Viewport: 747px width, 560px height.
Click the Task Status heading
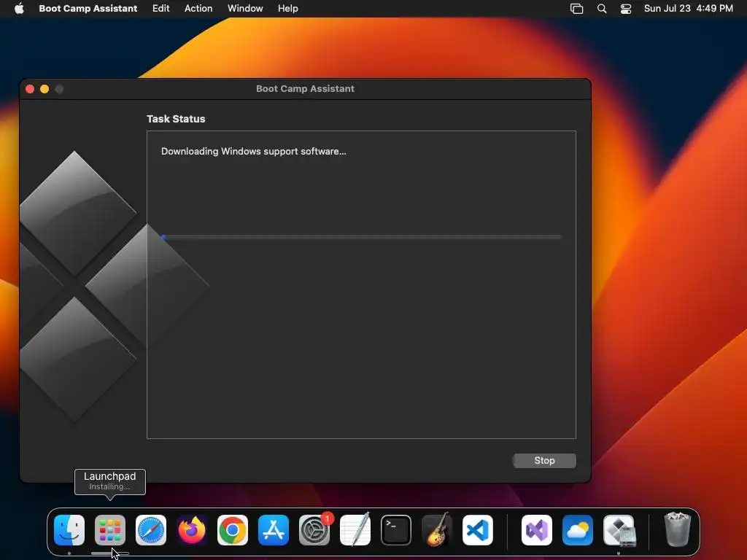(176, 119)
